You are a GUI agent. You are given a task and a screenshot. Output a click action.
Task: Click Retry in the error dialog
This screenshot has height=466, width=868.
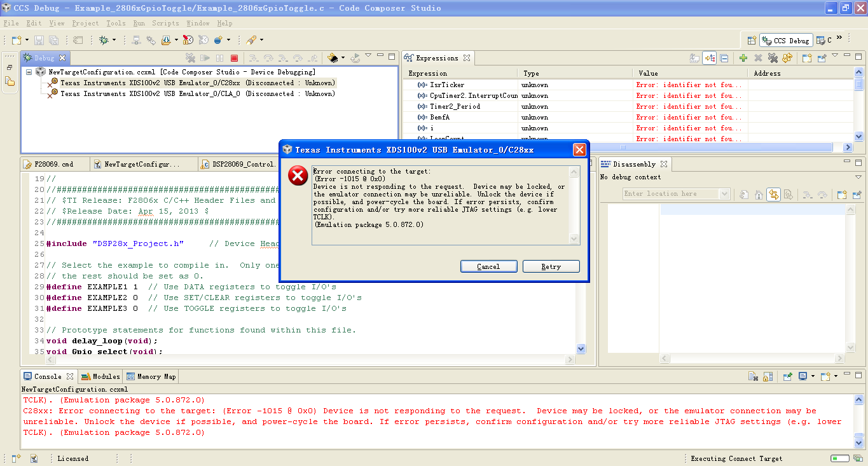(x=551, y=266)
